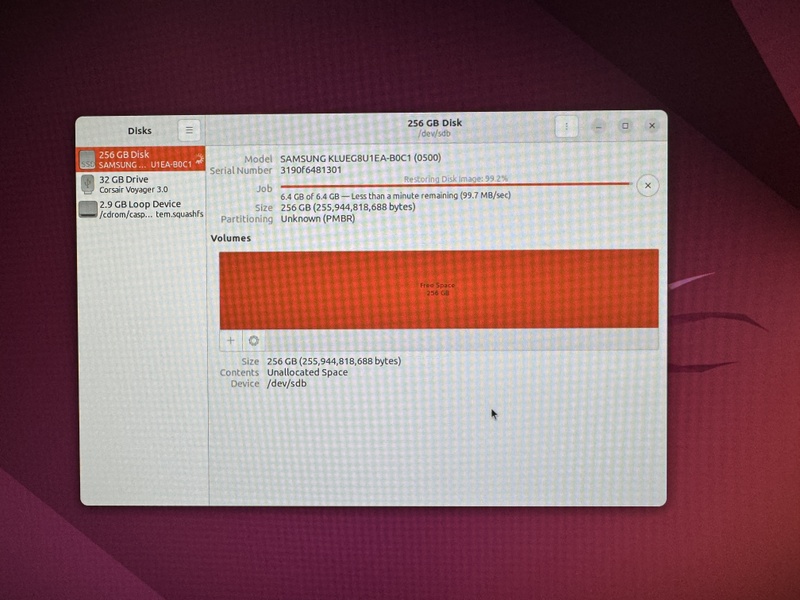The width and height of the screenshot is (800, 600).
Task: Click the Disks sidebar header title
Action: point(139,131)
